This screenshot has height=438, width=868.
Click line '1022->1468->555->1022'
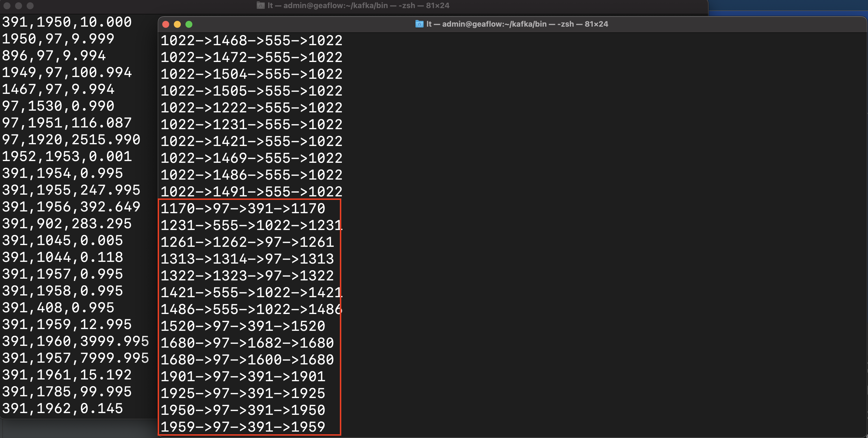coord(251,41)
